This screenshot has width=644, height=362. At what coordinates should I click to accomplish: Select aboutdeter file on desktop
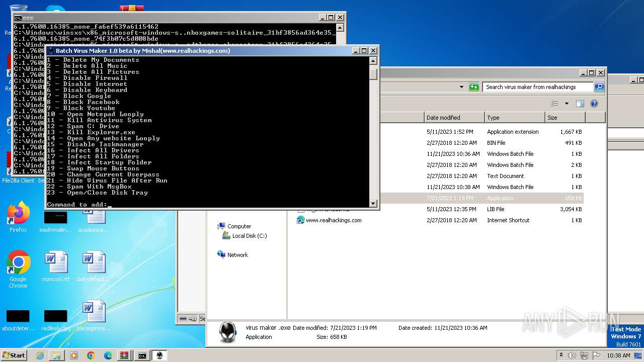(x=18, y=320)
